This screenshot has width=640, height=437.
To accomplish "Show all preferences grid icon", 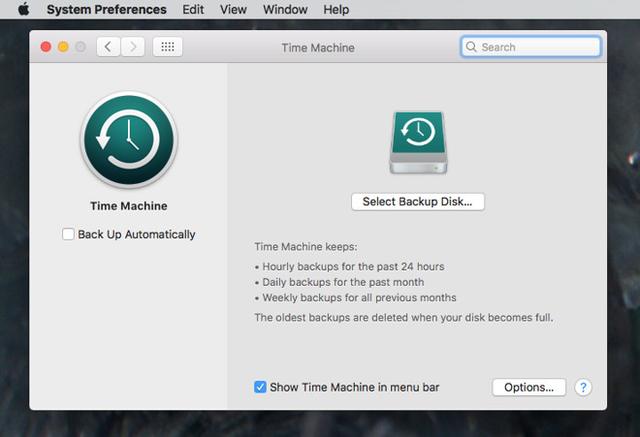I will [x=167, y=47].
